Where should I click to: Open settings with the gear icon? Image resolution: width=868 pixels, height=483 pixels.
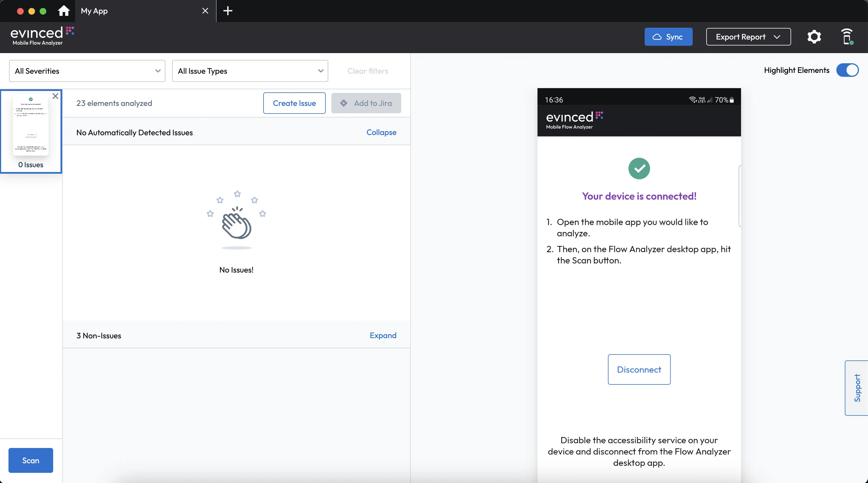(814, 37)
